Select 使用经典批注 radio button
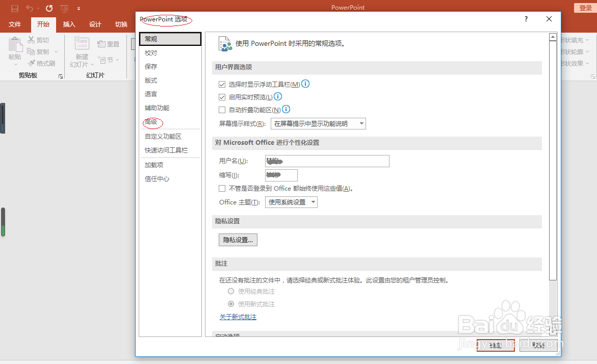 tap(231, 291)
